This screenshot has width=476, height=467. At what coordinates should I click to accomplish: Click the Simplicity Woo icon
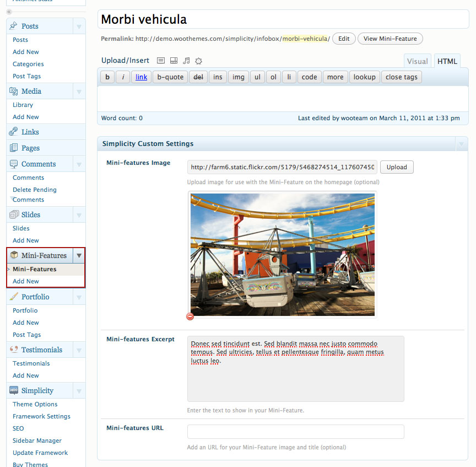[x=14, y=390]
